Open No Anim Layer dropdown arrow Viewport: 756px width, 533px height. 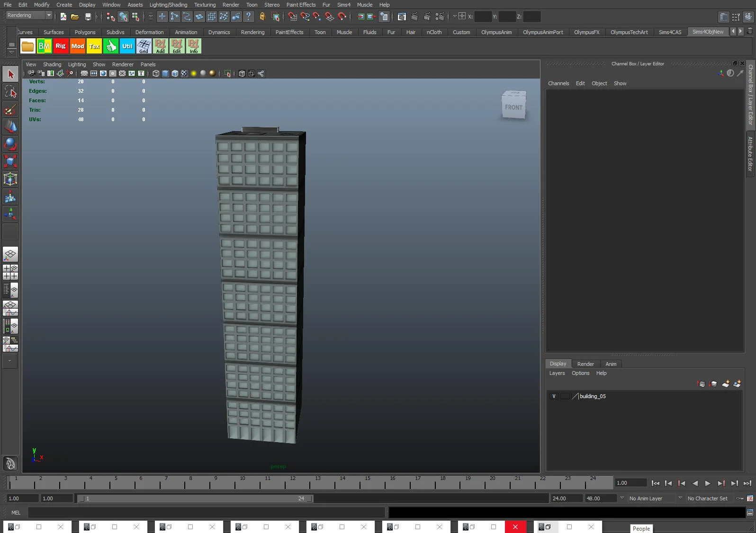(622, 498)
